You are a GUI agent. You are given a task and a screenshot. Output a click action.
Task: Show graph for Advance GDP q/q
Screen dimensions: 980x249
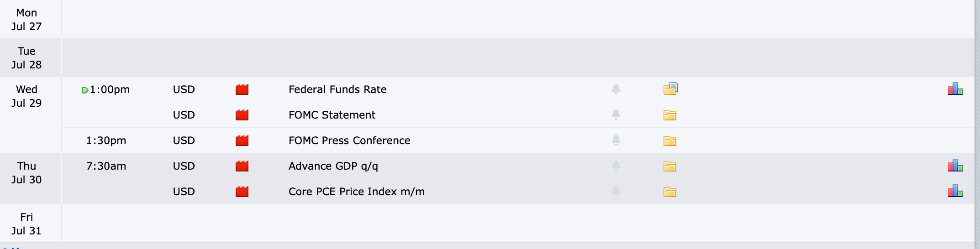[955, 166]
